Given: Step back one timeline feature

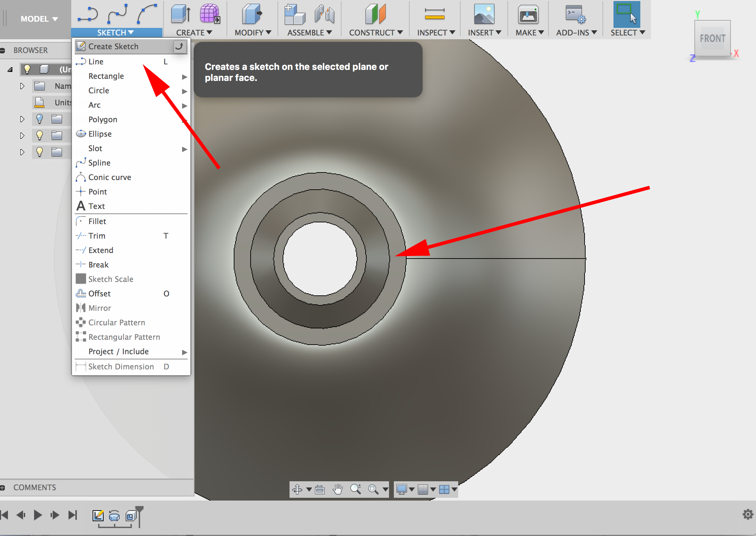Looking at the screenshot, I should pyautogui.click(x=21, y=515).
